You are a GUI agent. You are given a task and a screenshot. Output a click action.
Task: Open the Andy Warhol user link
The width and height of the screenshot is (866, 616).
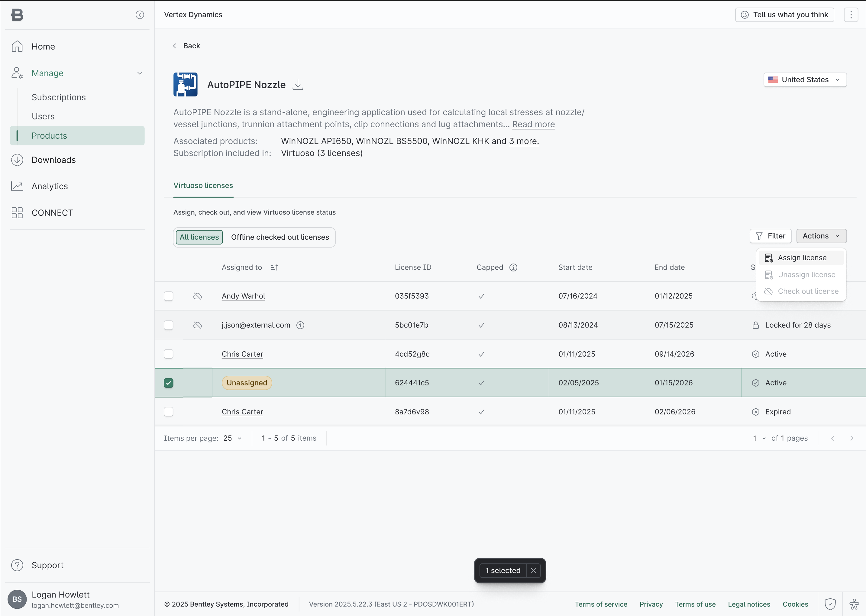[x=244, y=296]
